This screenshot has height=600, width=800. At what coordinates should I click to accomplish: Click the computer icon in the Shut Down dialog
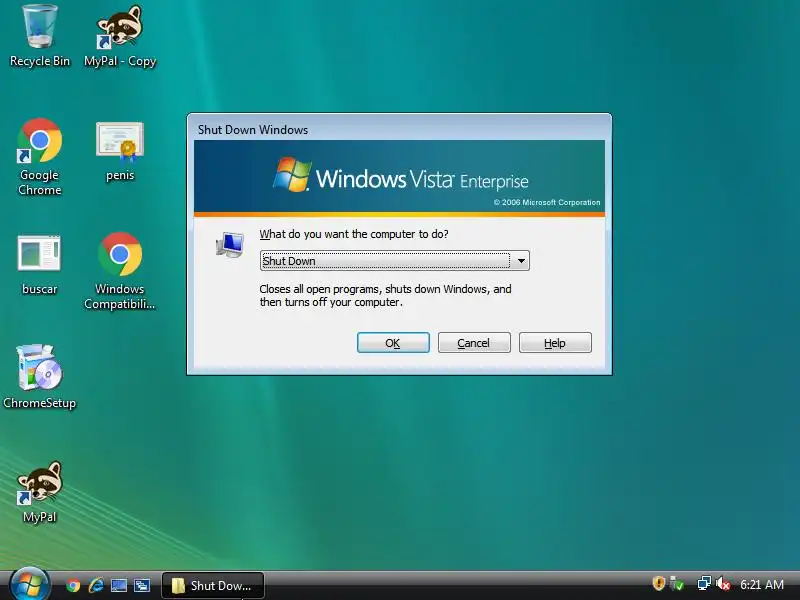pyautogui.click(x=230, y=245)
